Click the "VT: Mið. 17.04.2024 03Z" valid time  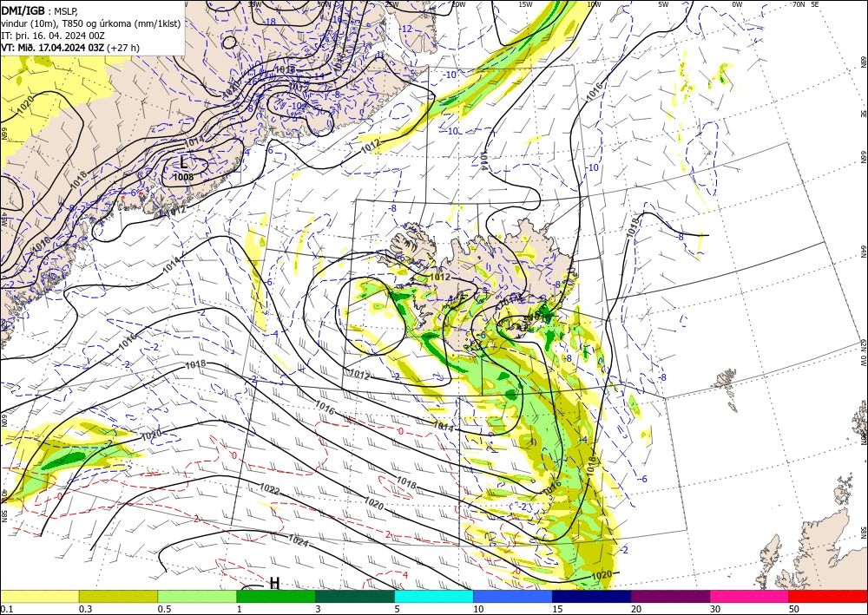pos(53,48)
